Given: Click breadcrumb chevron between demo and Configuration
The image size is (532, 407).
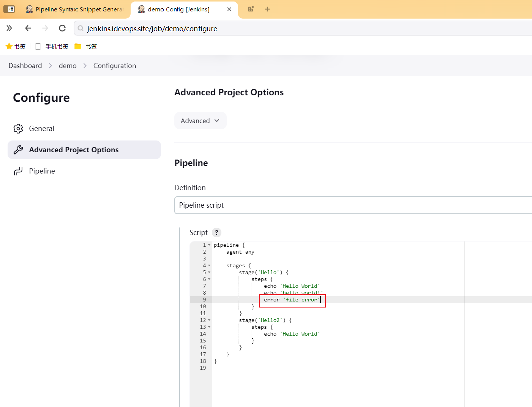Looking at the screenshot, I should point(85,66).
